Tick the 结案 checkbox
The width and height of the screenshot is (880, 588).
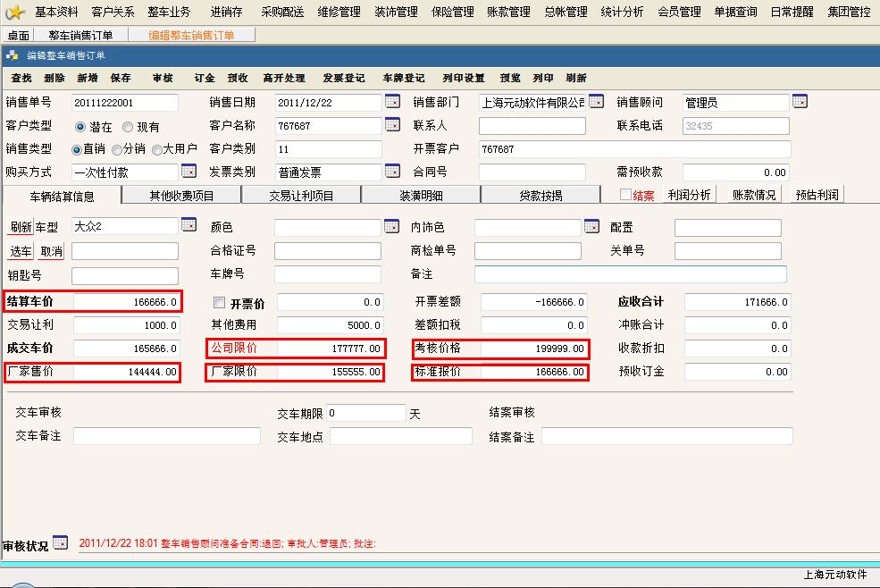point(625,195)
